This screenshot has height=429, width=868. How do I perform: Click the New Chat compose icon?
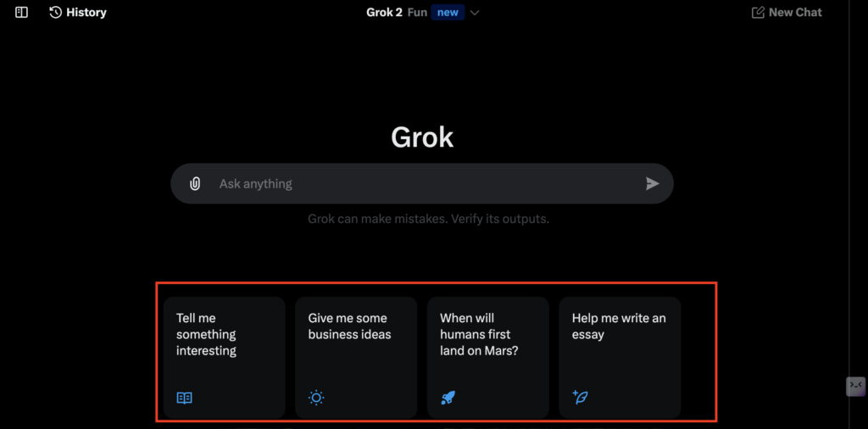(x=758, y=13)
